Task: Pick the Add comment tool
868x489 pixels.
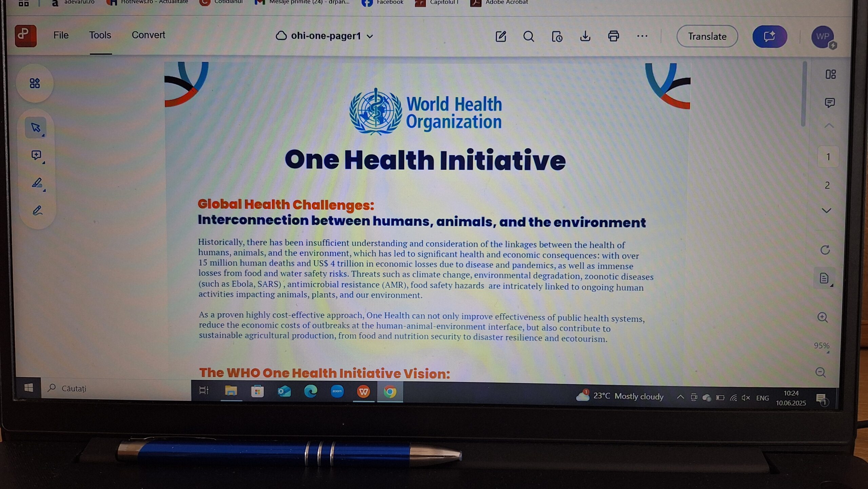Action: pyautogui.click(x=36, y=155)
